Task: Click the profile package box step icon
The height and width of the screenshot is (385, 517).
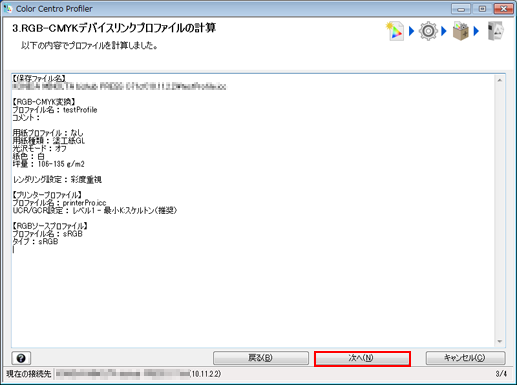Action: [x=461, y=31]
